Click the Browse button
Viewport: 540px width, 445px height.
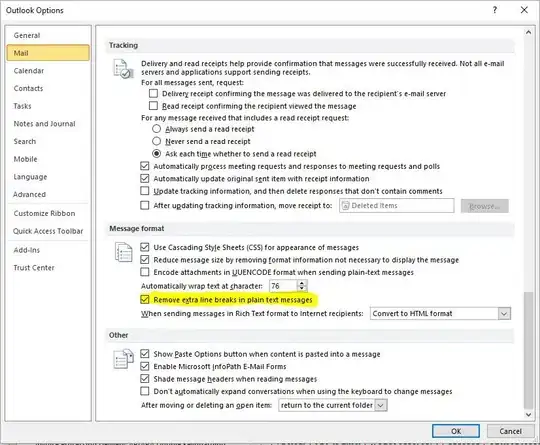(485, 206)
